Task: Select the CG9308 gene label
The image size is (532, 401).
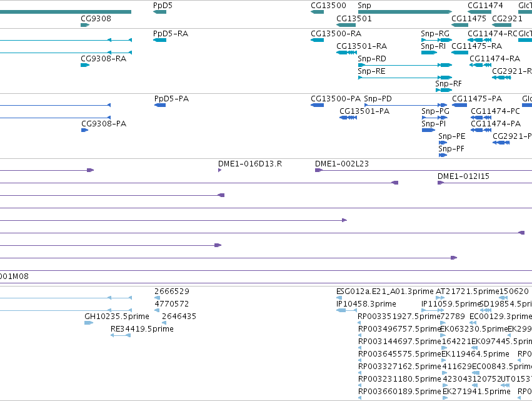Action: [96, 19]
